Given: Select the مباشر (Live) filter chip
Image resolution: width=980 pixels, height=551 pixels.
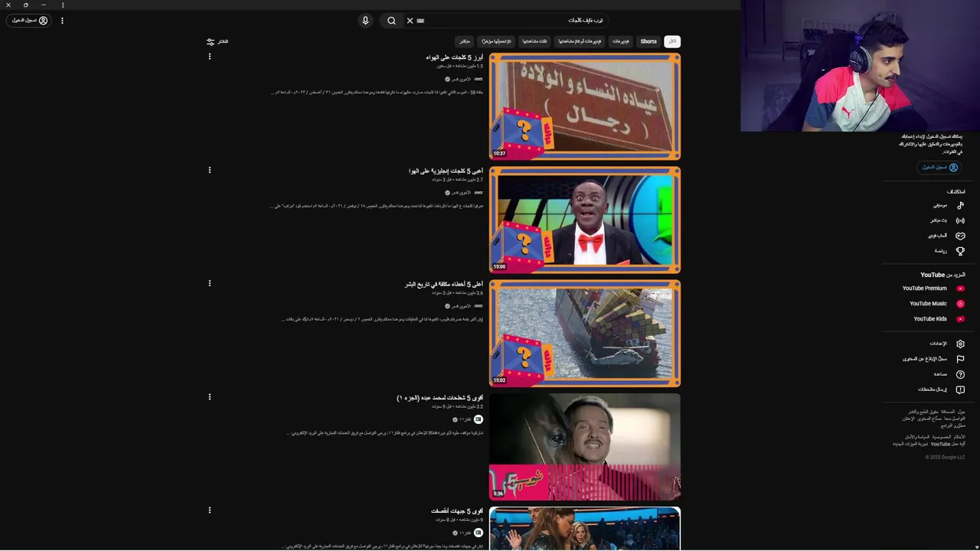Looking at the screenshot, I should coord(464,41).
